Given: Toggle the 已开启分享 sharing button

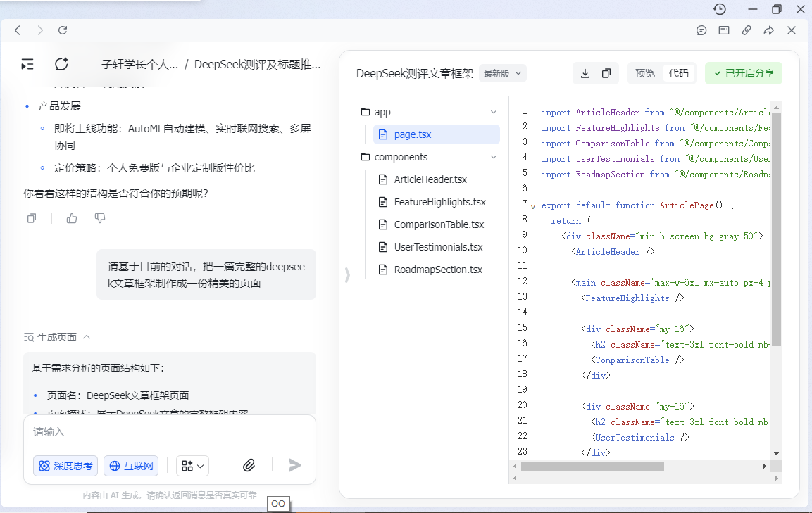Looking at the screenshot, I should click(x=744, y=73).
